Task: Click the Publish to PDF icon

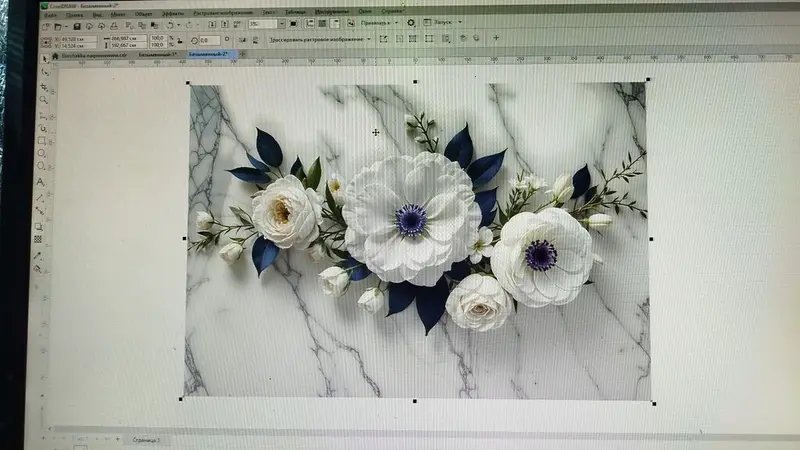Action: point(237,24)
